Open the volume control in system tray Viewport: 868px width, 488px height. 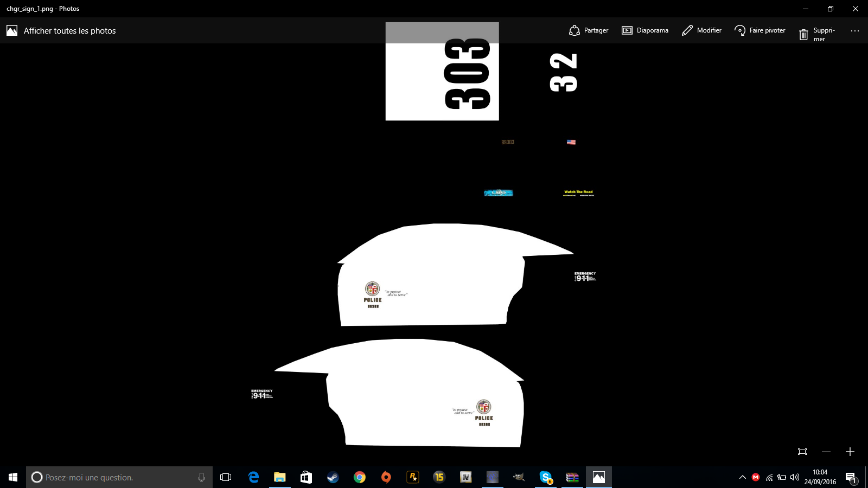coord(795,477)
